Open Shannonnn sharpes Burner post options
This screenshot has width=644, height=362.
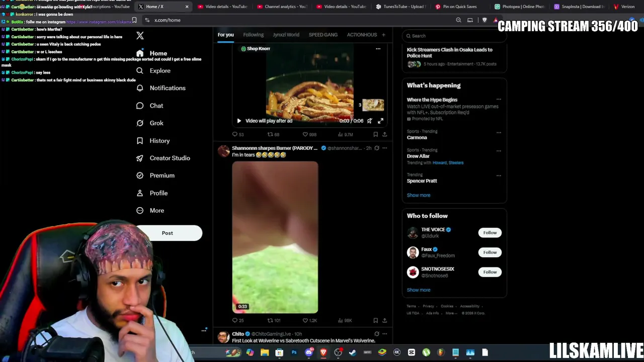click(x=384, y=148)
